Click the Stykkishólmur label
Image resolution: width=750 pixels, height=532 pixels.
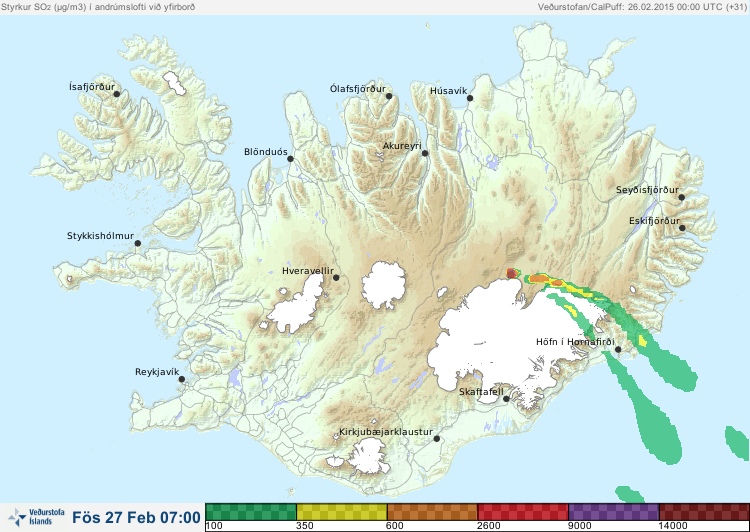pos(100,236)
